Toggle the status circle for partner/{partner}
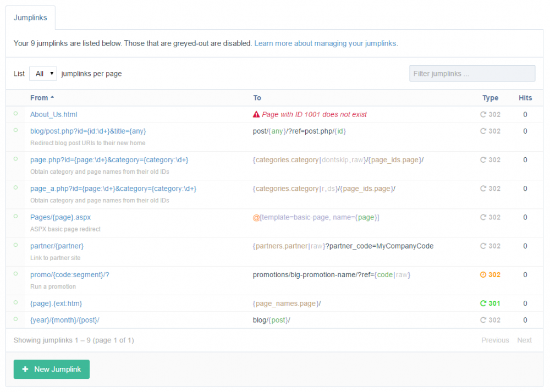This screenshot has height=392, width=550. tap(15, 245)
